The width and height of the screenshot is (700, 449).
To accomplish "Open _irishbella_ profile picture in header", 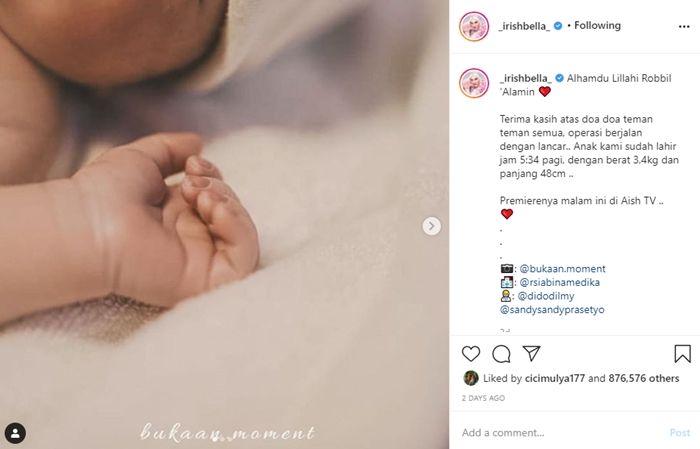I will pos(474,26).
